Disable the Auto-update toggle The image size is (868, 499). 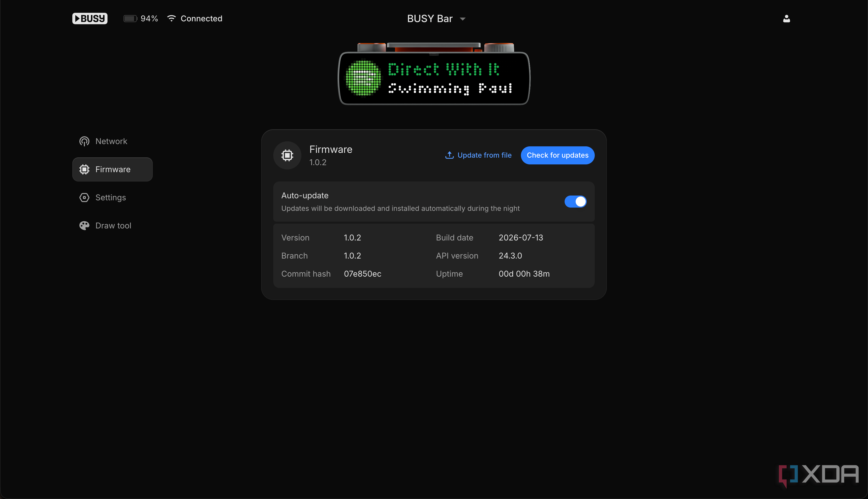tap(576, 202)
